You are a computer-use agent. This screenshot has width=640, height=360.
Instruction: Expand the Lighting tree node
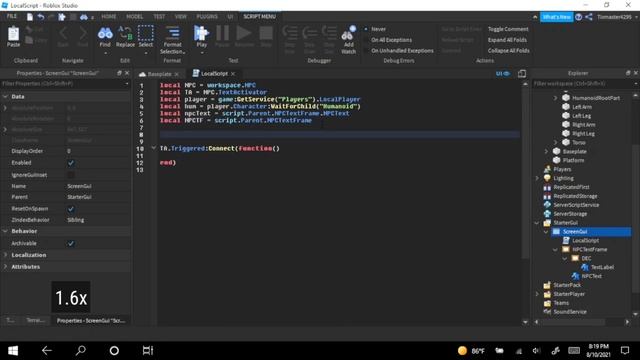(x=537, y=178)
